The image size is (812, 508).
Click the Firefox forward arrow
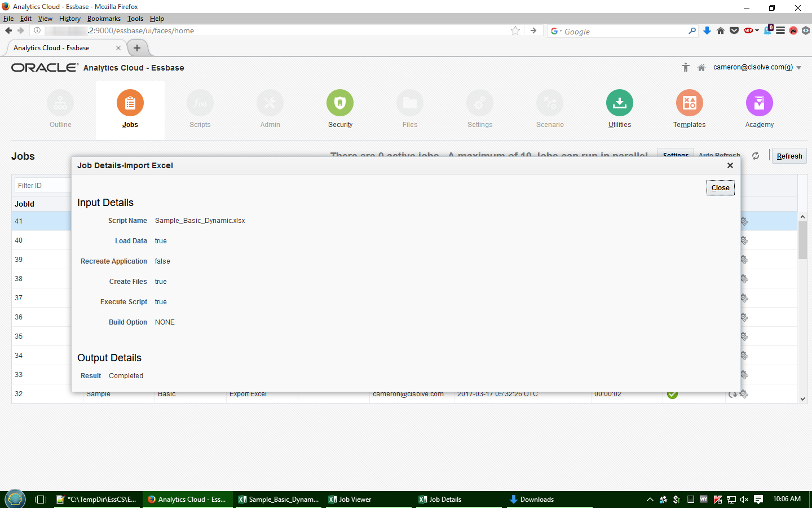(x=21, y=30)
